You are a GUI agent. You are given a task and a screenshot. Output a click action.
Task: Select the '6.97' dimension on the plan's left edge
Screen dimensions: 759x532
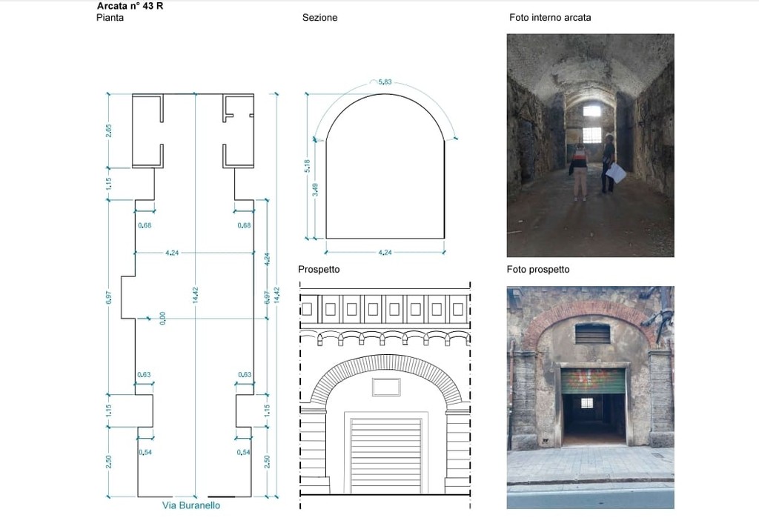(108, 297)
